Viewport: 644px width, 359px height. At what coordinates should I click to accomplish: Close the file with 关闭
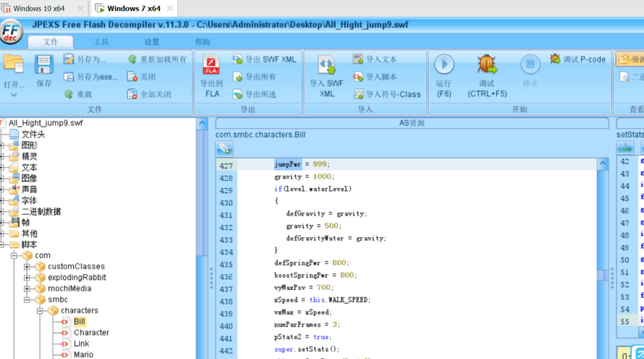coord(141,77)
